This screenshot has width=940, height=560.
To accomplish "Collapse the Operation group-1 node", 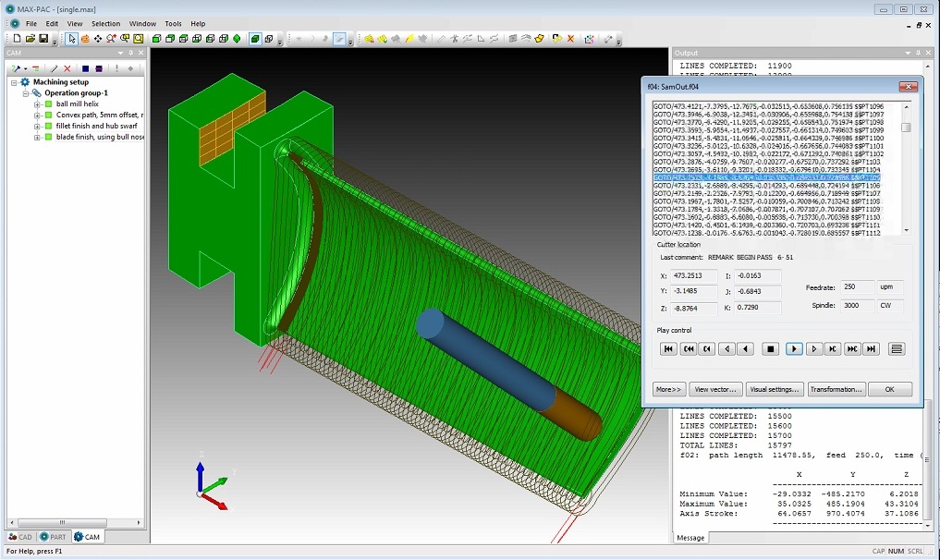I will tap(26, 93).
